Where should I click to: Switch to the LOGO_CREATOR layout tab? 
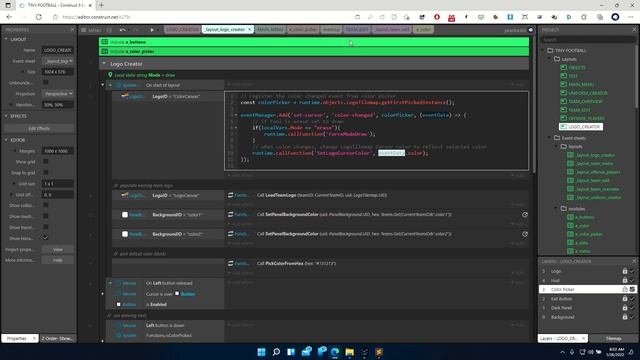(182, 30)
